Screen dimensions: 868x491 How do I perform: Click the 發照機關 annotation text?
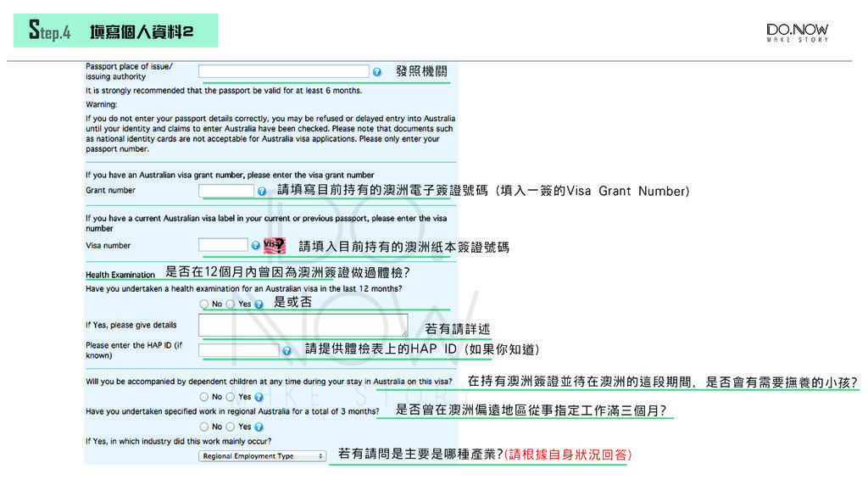coord(421,71)
